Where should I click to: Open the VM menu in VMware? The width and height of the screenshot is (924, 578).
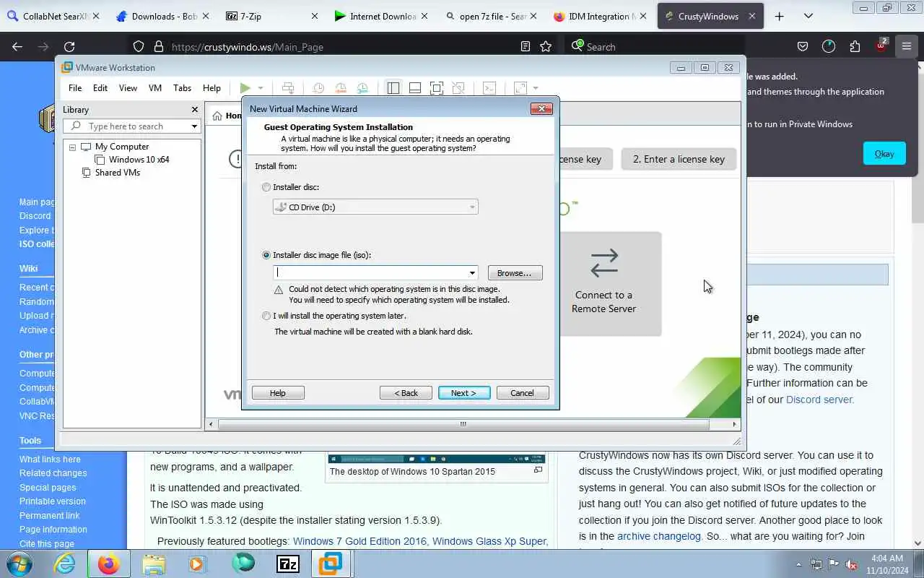[x=155, y=88]
